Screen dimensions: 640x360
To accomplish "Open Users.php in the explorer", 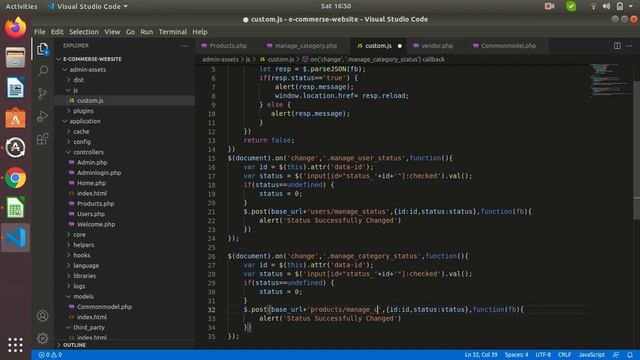I will tap(91, 214).
